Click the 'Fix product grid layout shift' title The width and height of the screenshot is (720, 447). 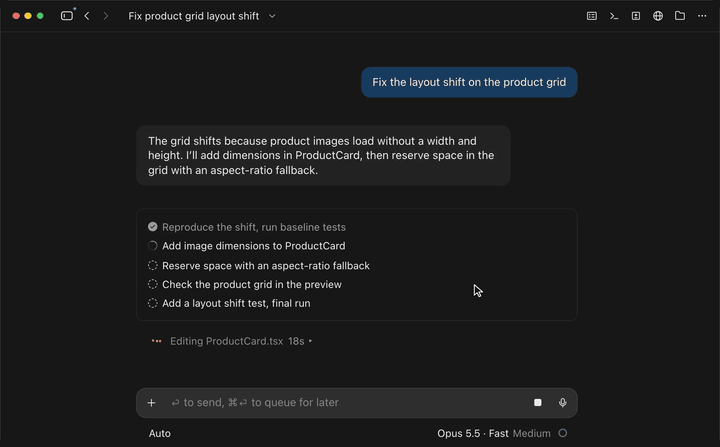193,16
